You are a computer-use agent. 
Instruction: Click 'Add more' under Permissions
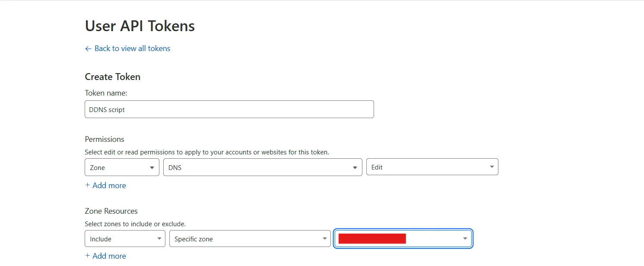click(x=109, y=186)
